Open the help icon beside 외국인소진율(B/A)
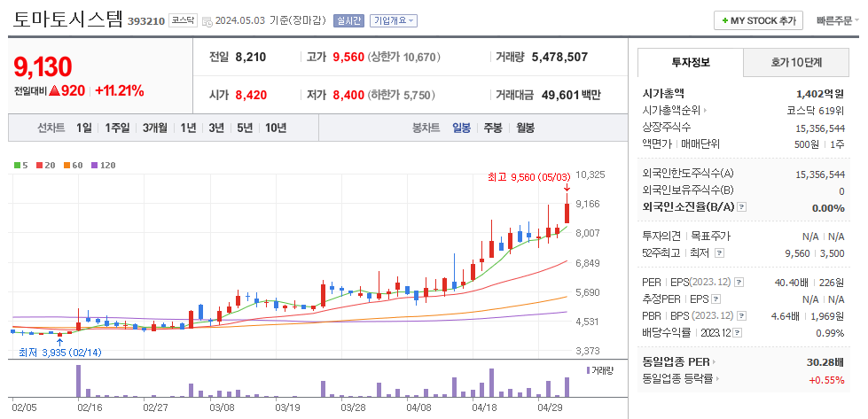The image size is (868, 419). pyautogui.click(x=742, y=207)
